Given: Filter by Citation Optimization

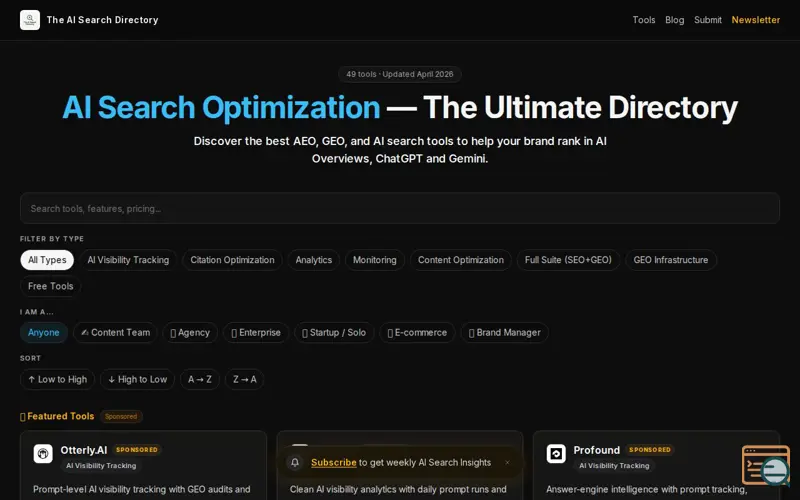Looking at the screenshot, I should pos(232,260).
